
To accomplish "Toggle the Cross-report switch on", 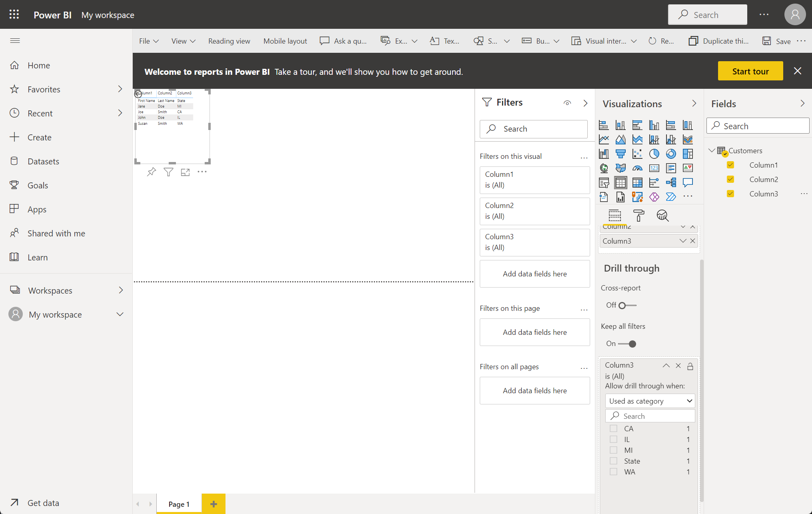I will coord(627,306).
